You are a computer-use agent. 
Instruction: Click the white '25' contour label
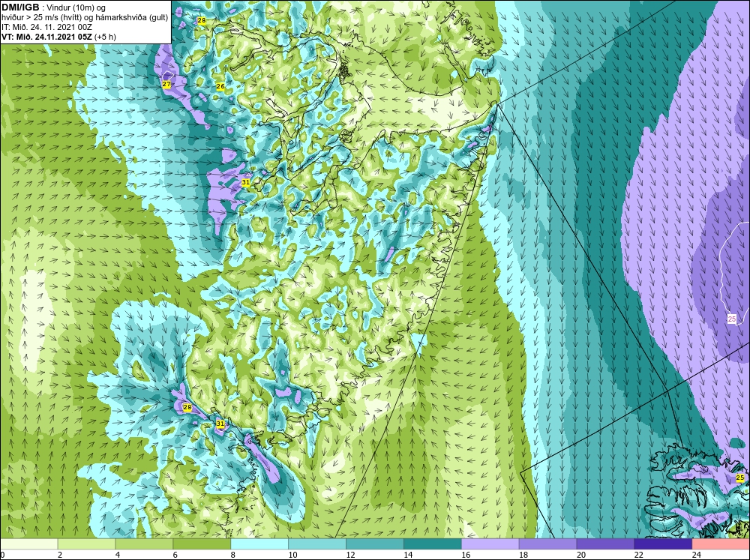coord(732,319)
